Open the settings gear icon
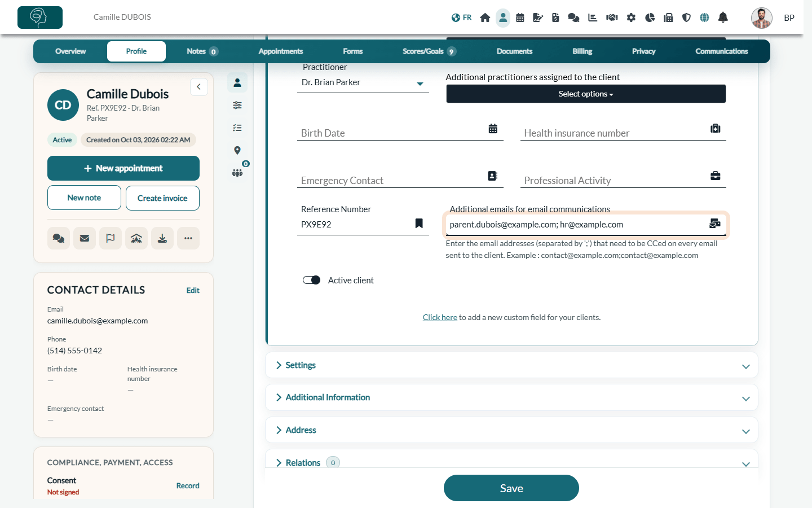 (631, 17)
